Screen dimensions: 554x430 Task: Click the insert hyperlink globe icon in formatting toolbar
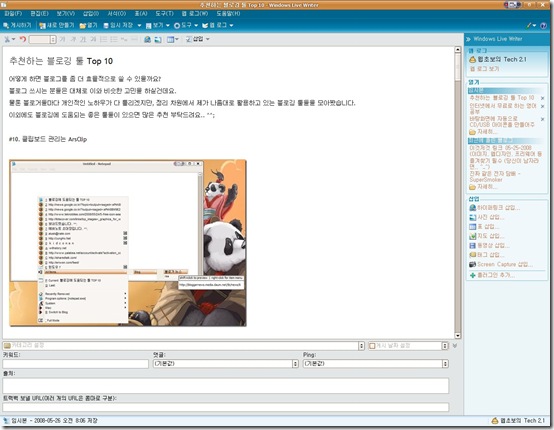click(x=147, y=39)
